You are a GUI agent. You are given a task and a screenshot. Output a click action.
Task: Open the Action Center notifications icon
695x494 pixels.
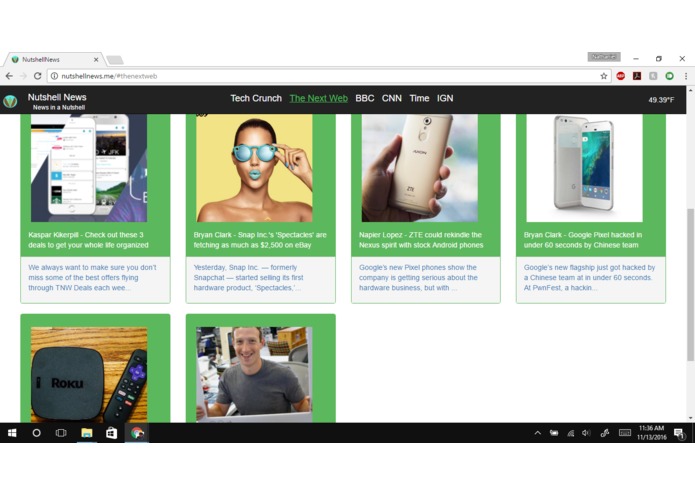pyautogui.click(x=679, y=433)
